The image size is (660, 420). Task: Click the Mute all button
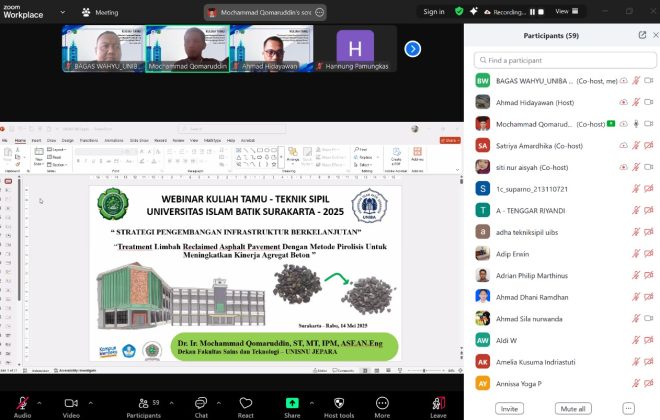pyautogui.click(x=573, y=409)
